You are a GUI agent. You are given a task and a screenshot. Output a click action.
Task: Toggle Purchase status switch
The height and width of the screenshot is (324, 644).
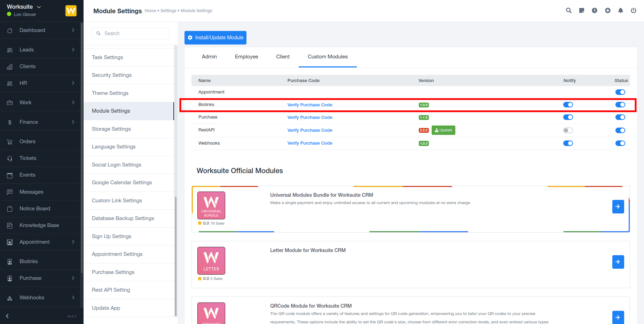[x=620, y=117]
